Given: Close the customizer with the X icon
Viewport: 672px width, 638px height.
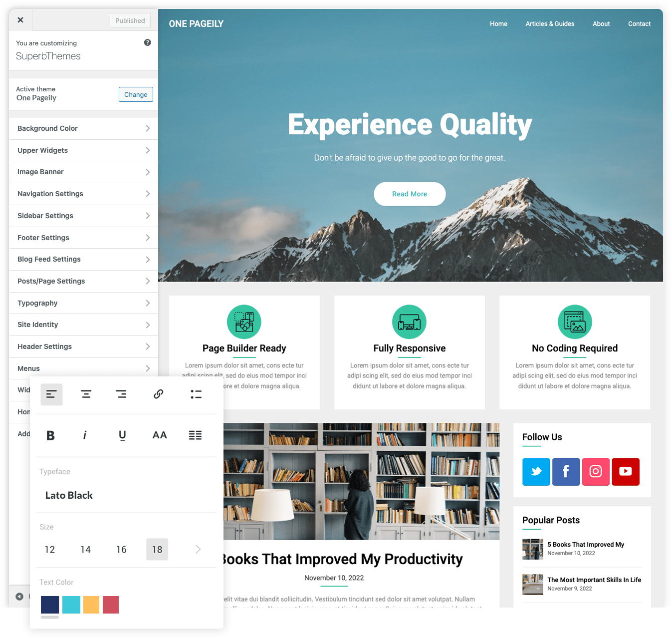Looking at the screenshot, I should pos(20,20).
